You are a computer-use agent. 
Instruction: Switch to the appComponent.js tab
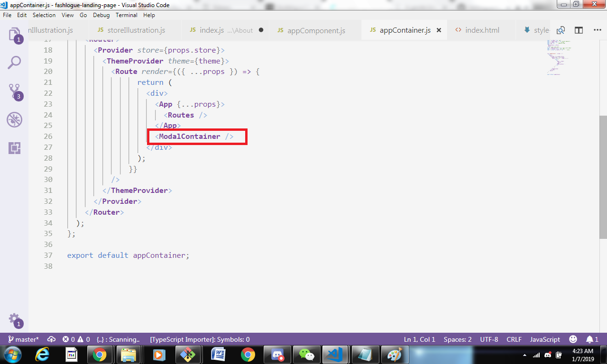[x=315, y=30]
